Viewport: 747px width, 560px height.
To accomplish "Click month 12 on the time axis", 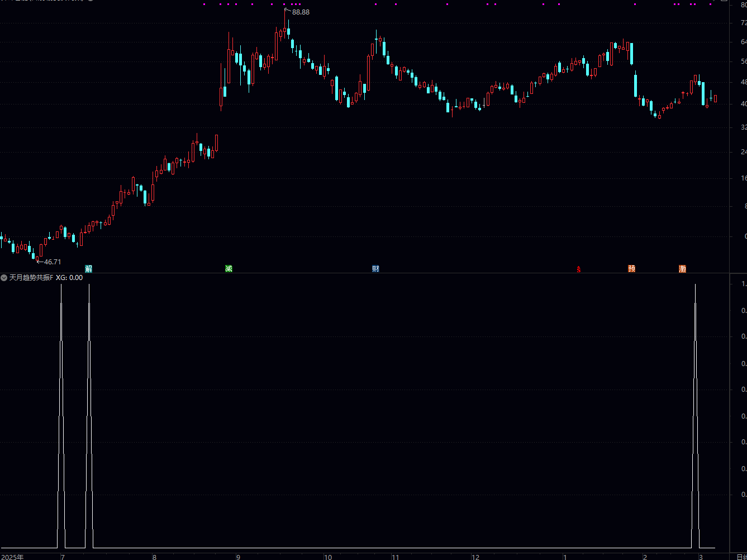I will [475, 556].
